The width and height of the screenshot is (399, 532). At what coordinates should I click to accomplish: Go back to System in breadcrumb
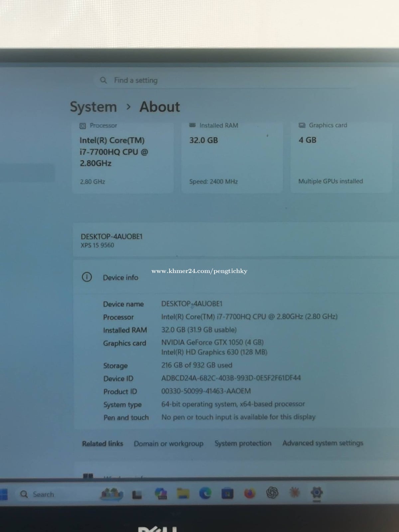coord(93,107)
